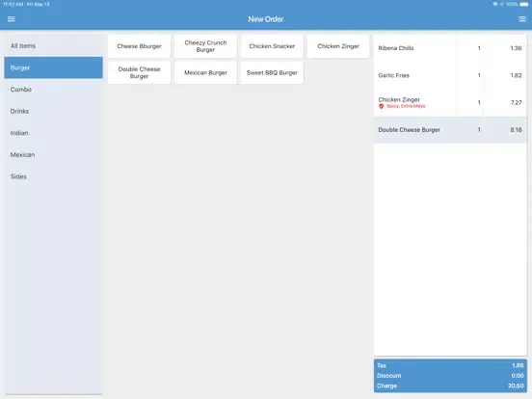Open the left hamburger menu
The width and height of the screenshot is (532, 399).
tap(12, 19)
